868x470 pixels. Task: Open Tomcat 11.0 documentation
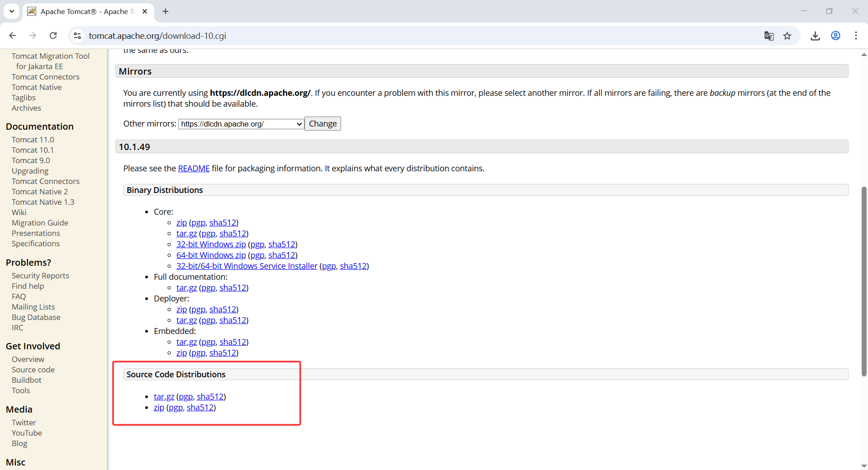[33, 140]
